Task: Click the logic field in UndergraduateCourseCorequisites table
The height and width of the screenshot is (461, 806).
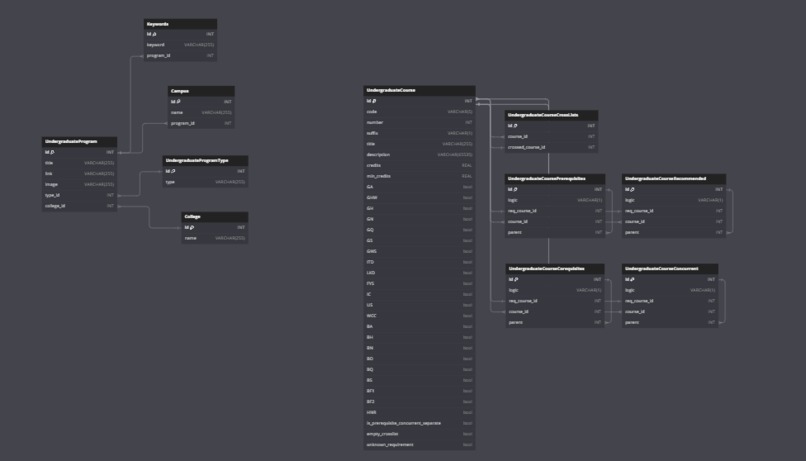Action: pos(555,290)
